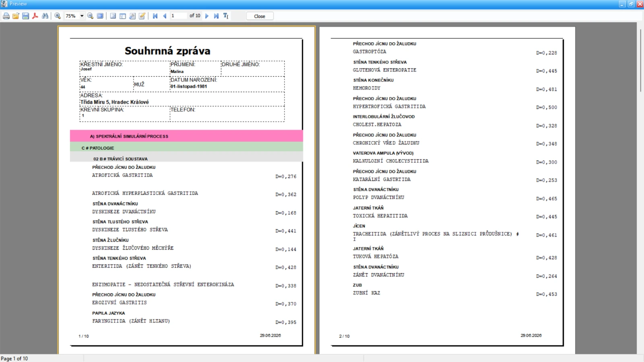Click 'HEMOROIDY' entry on page 2

[x=367, y=88]
